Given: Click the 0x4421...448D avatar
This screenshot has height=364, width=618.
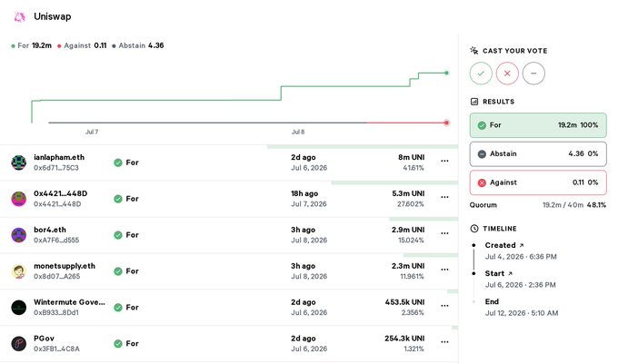Looking at the screenshot, I should pyautogui.click(x=18, y=198).
